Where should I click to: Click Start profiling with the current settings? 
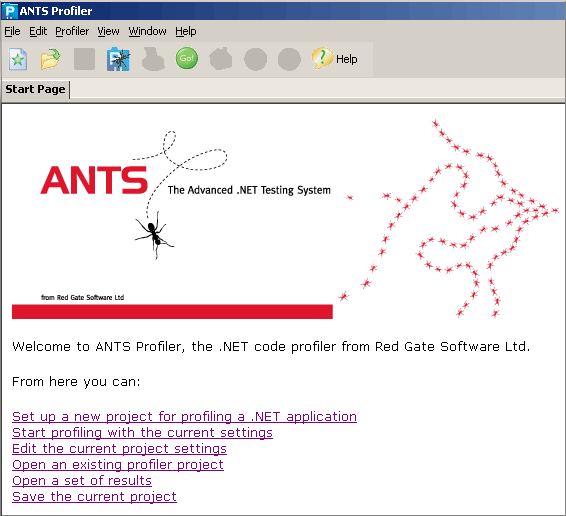pos(142,433)
